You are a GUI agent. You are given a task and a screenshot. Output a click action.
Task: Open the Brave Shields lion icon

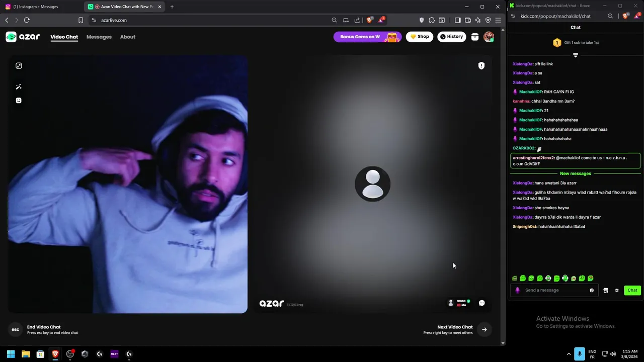coord(370,20)
